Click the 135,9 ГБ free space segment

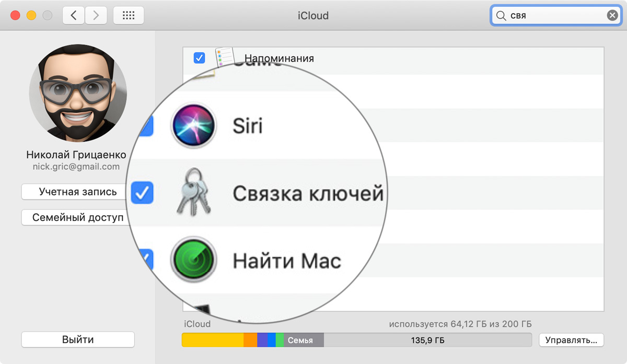[x=428, y=340]
